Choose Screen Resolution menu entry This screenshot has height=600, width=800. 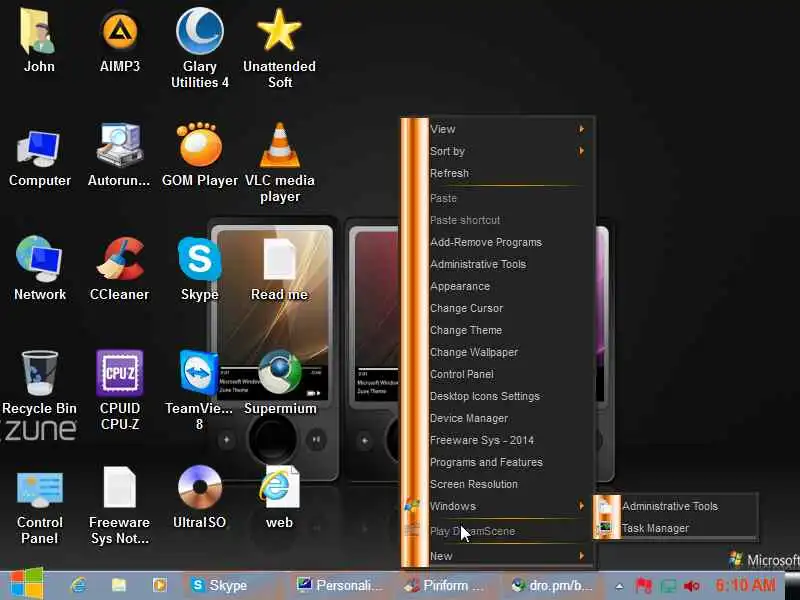click(x=512, y=484)
